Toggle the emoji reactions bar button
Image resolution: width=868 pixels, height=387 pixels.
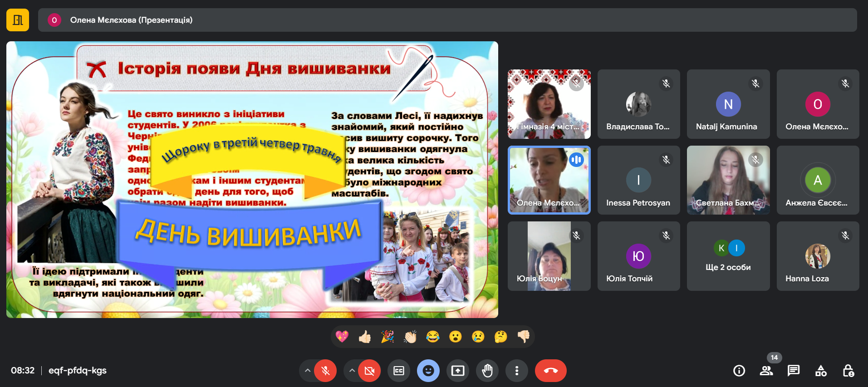(x=428, y=371)
